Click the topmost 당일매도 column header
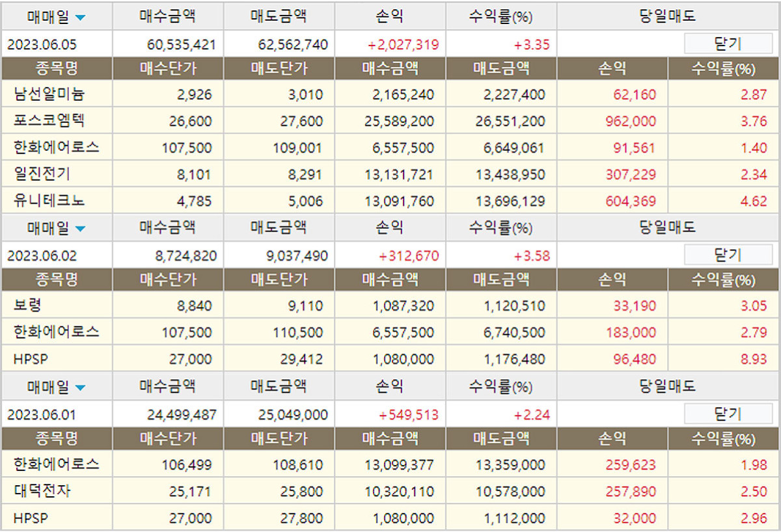This screenshot has width=781, height=532. point(668,16)
